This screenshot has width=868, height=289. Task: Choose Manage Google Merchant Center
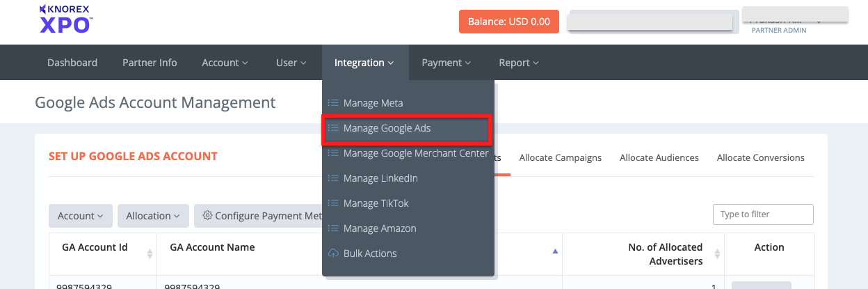point(415,153)
